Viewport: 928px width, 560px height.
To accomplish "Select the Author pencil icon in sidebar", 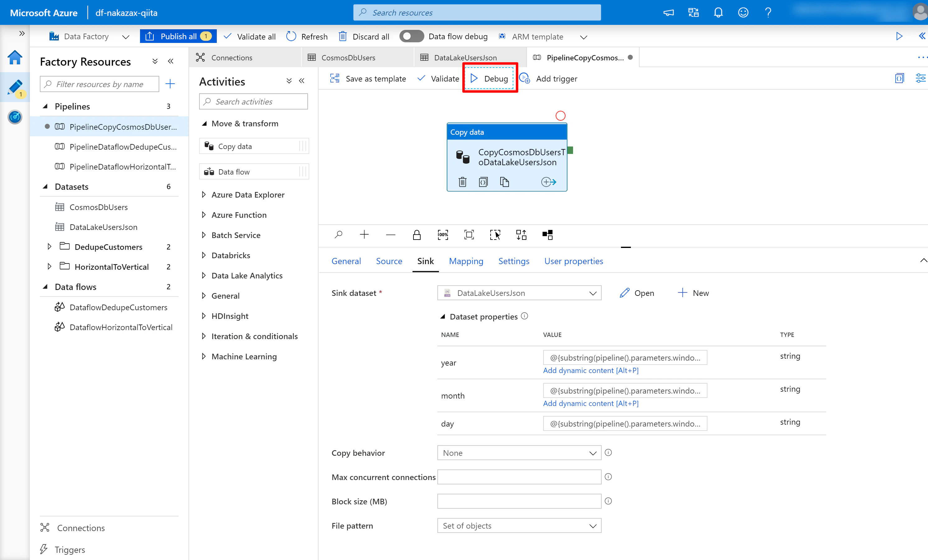I will pos(15,87).
